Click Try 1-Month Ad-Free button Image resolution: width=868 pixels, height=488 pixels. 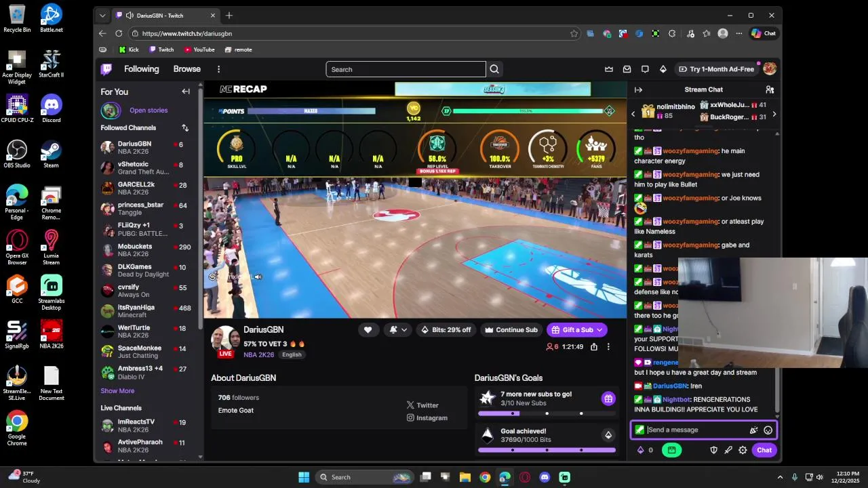pyautogui.click(x=715, y=69)
